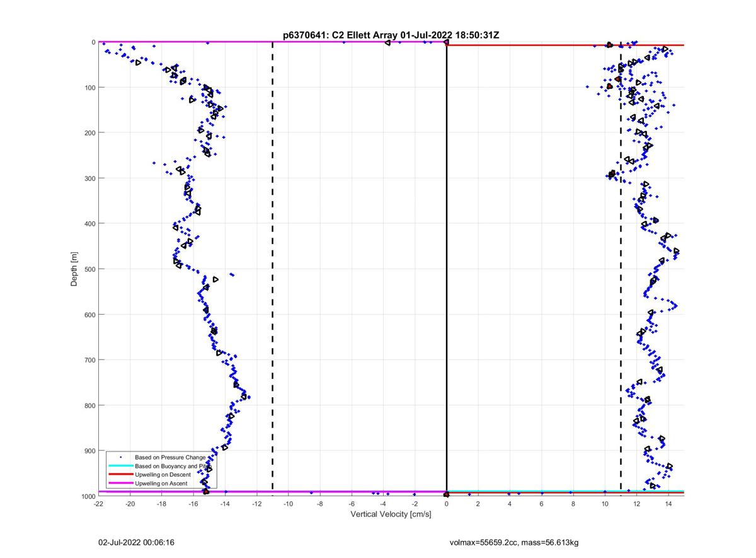
Task: Click the solid black zero-velocity line
Action: 447,269
